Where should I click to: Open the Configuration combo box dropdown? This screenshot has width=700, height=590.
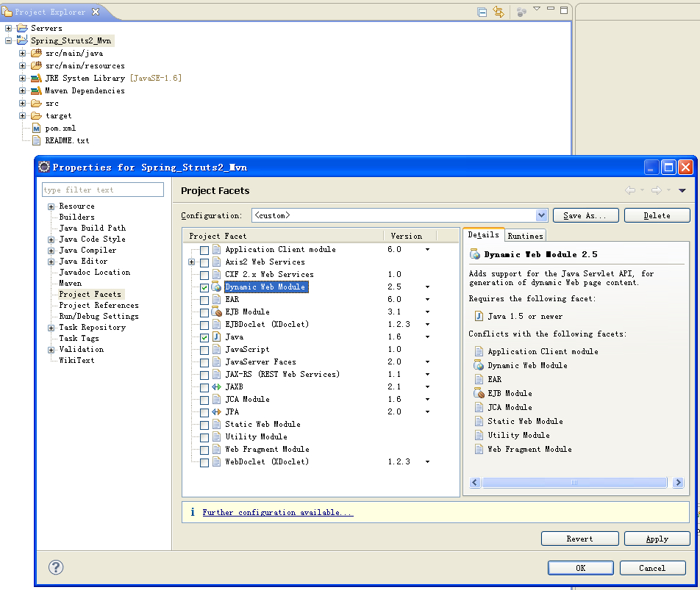[541, 215]
